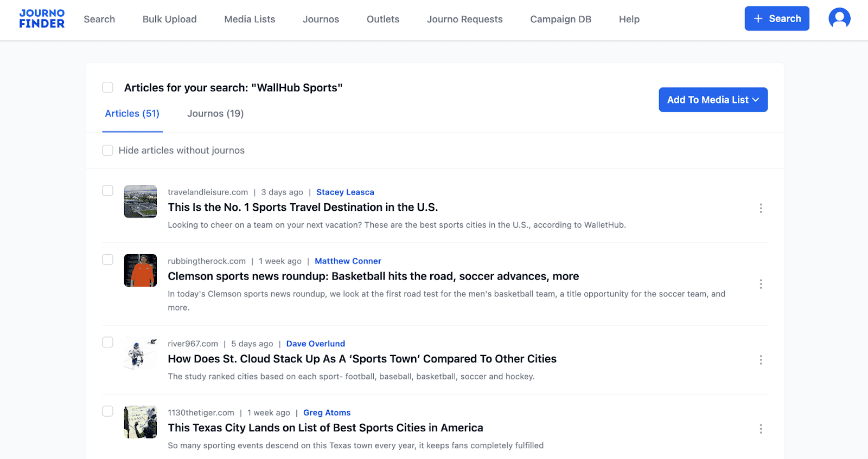Open Media Lists in the navigation bar
Screen dimensions: 868x459
point(250,20)
